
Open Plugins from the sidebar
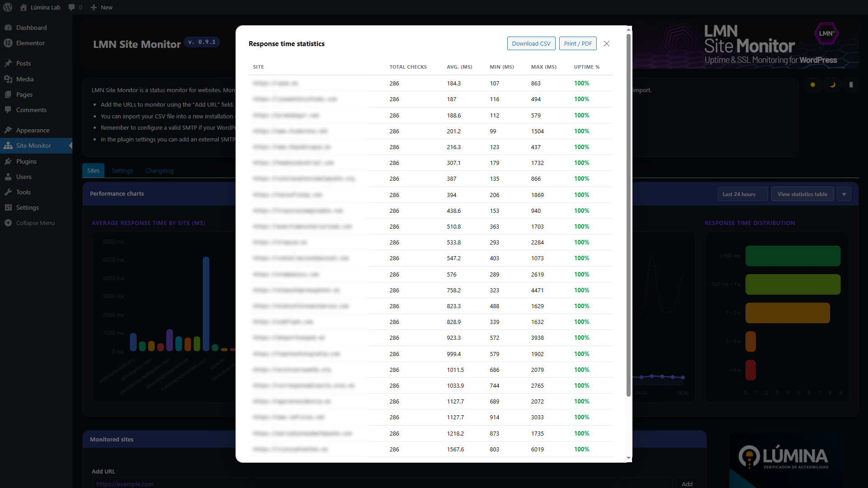click(x=26, y=161)
